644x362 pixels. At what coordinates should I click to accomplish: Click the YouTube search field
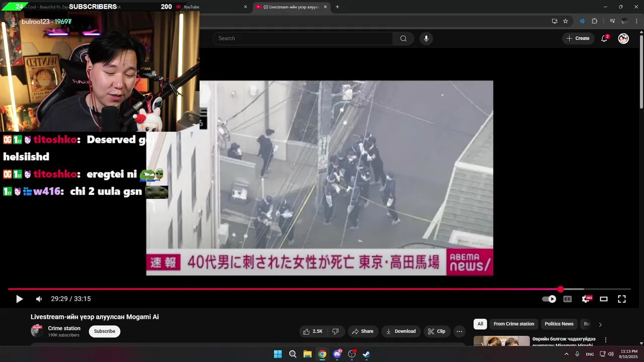coord(303,38)
